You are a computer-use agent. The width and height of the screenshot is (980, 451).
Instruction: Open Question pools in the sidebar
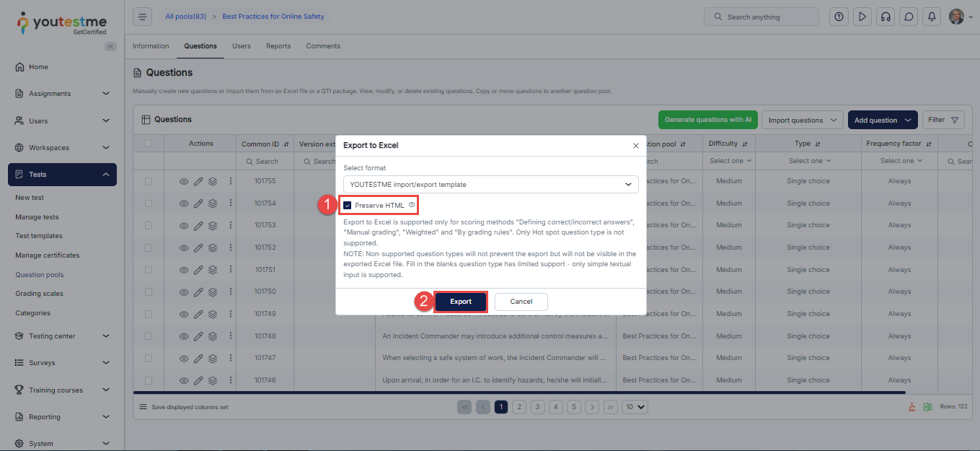click(40, 275)
